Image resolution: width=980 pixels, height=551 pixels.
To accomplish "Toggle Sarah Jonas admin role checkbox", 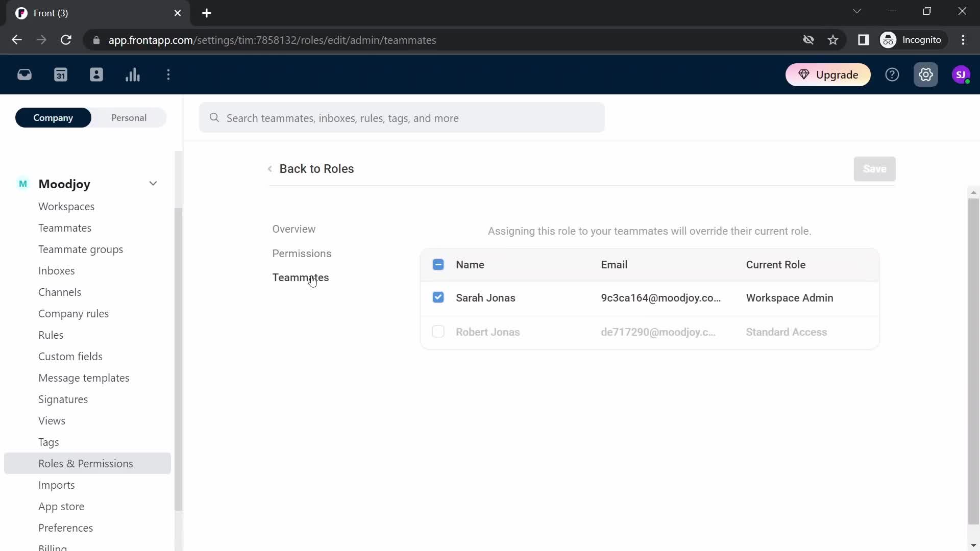I will [x=439, y=297].
